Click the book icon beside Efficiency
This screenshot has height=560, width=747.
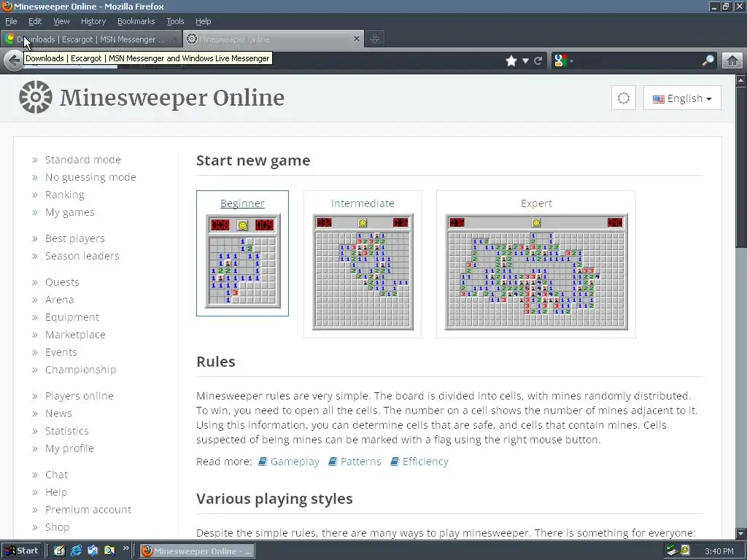pos(395,462)
